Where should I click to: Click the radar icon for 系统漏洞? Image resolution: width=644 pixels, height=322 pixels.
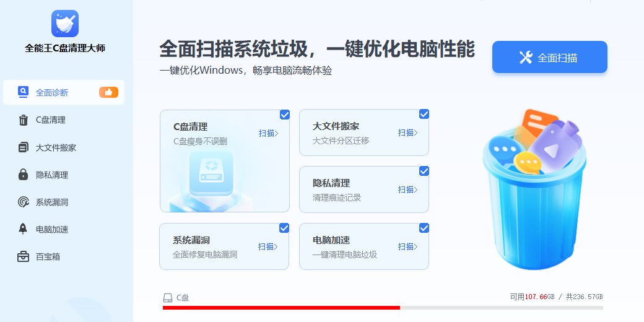click(x=24, y=202)
